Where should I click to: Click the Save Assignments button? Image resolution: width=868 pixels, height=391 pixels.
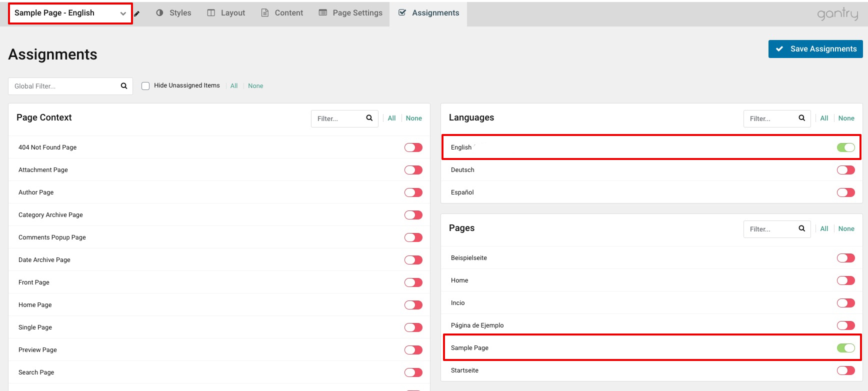tap(815, 49)
